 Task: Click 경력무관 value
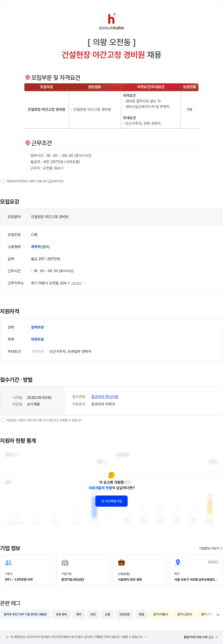tap(37, 327)
